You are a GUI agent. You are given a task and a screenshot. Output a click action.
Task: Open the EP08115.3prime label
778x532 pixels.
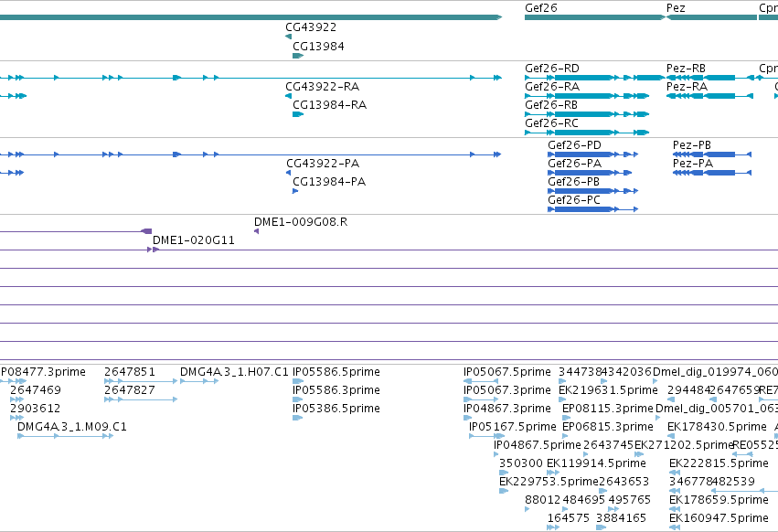click(608, 409)
